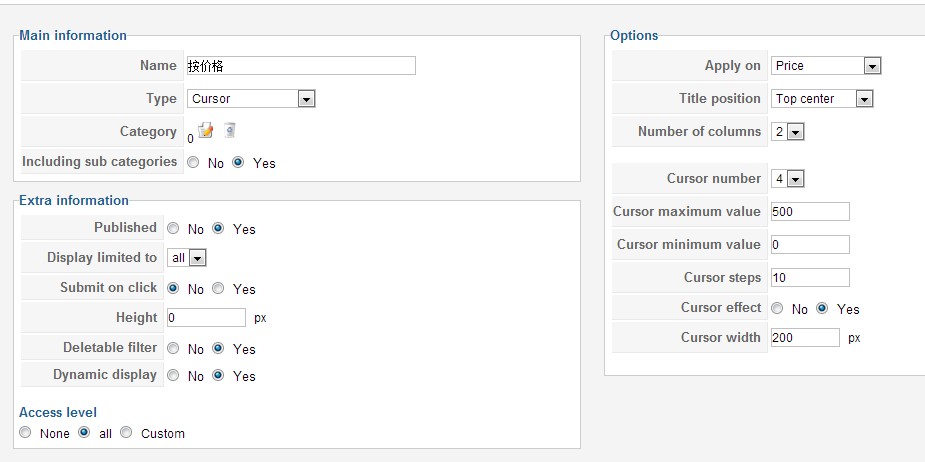Turn off Dynamic display with No

pos(173,375)
